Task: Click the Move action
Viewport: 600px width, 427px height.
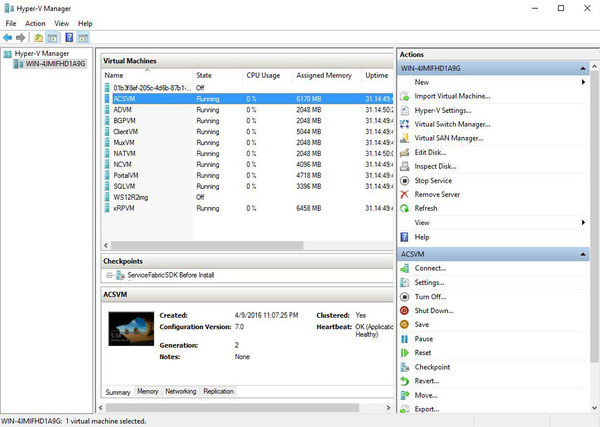Action: pyautogui.click(x=426, y=395)
